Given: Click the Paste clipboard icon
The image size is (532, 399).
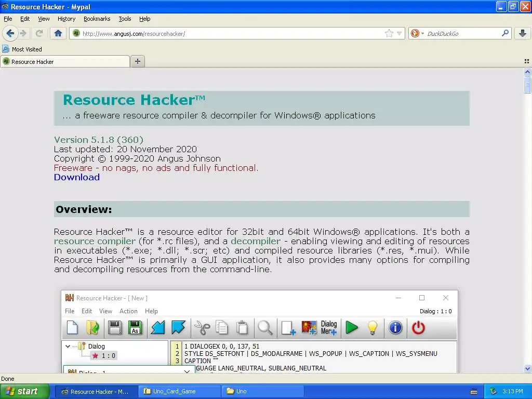Looking at the screenshot, I should point(242,328).
